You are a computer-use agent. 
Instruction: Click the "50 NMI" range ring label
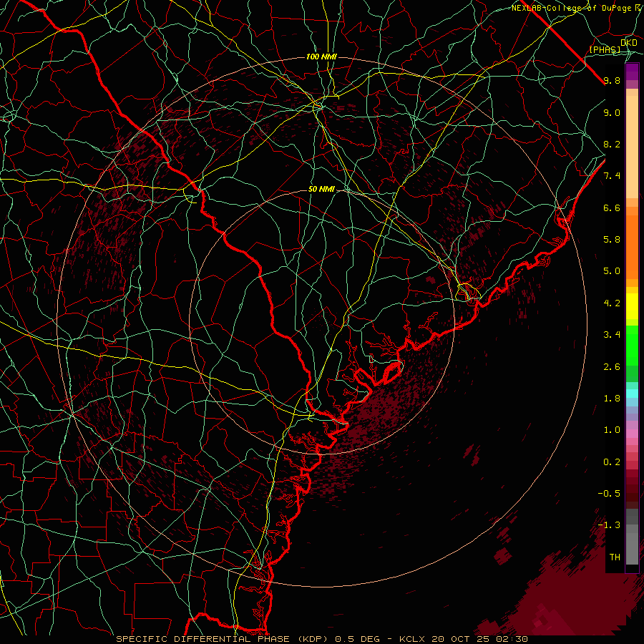click(x=321, y=189)
